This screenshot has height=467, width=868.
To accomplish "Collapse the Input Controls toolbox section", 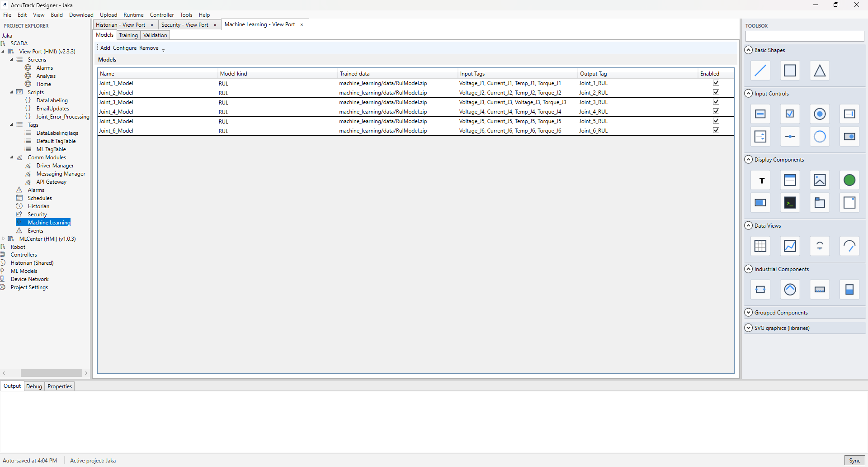I will coord(749,94).
